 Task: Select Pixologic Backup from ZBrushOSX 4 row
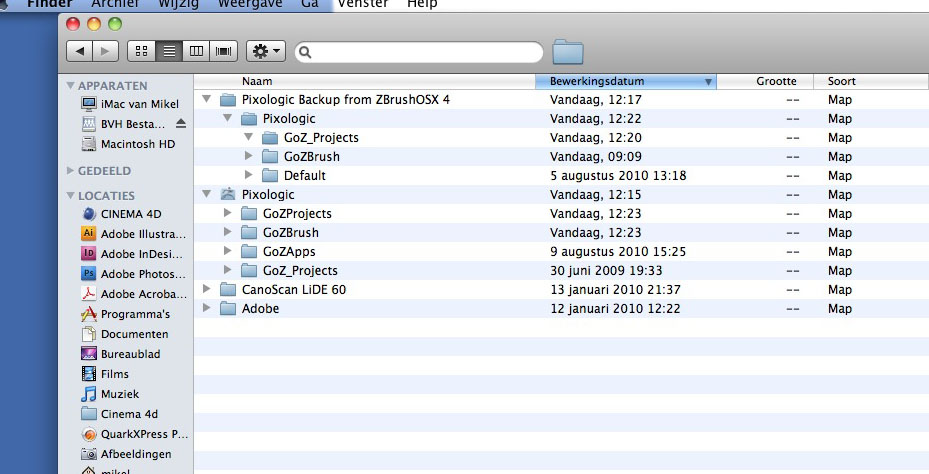[561, 100]
